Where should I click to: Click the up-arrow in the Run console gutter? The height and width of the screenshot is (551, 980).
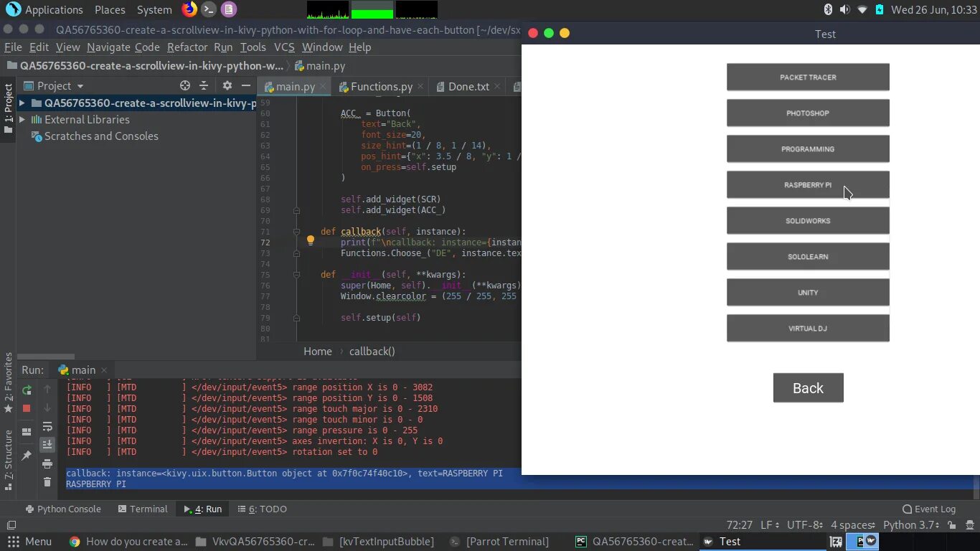click(47, 389)
